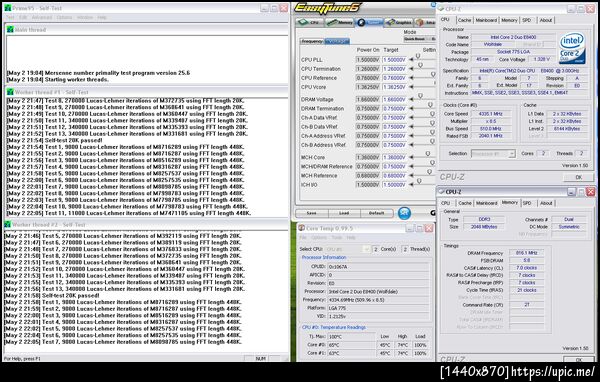Open Prime95 Test menu
This screenshot has height=382, width=600.
coord(10,18)
